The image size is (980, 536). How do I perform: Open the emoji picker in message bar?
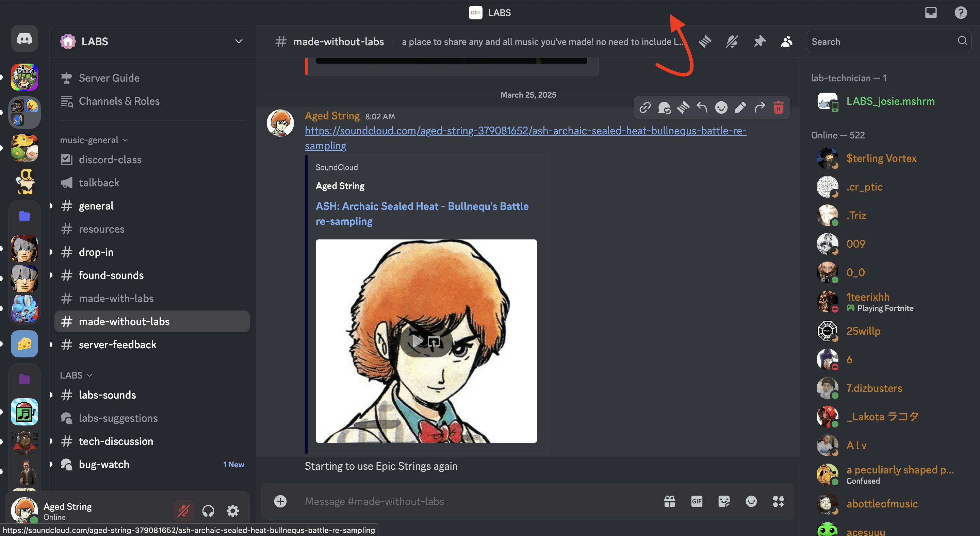(751, 501)
